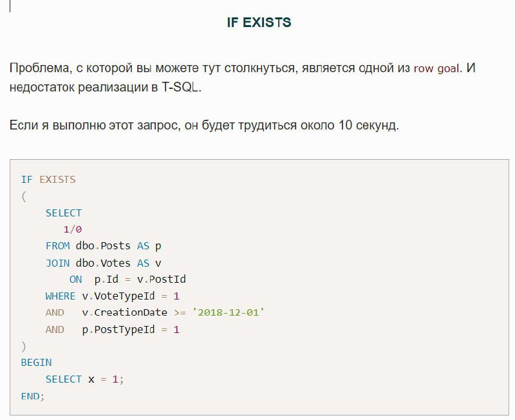515x420 pixels.
Task: Click the END; keyword
Action: pyautogui.click(x=33, y=396)
